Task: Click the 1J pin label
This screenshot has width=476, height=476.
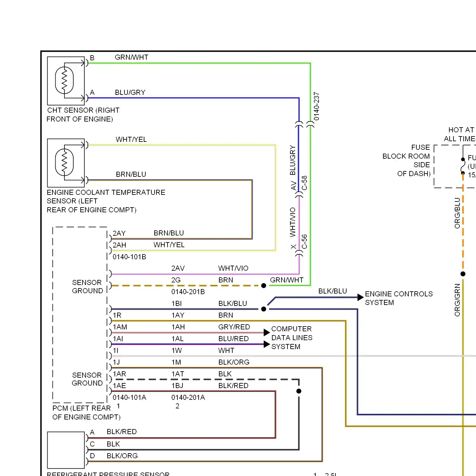Action: coord(116,362)
